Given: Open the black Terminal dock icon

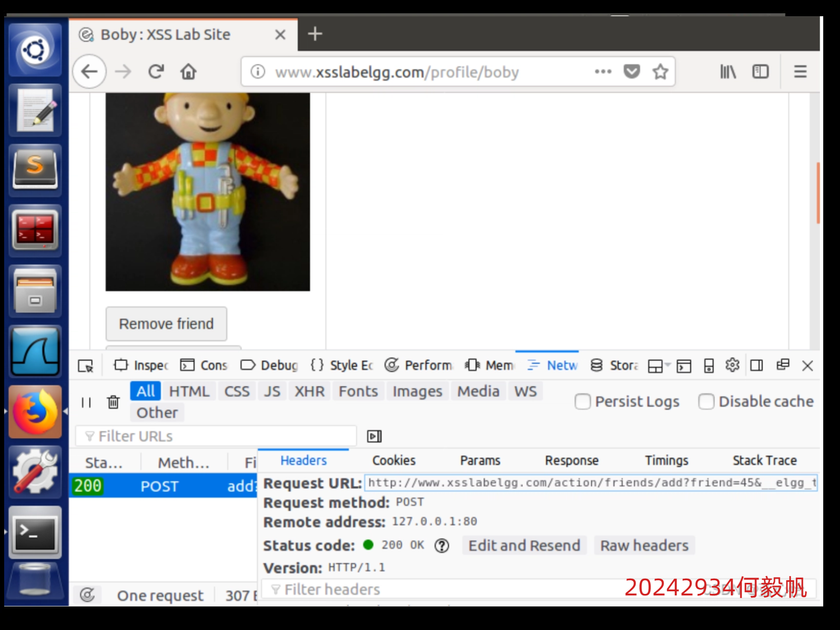Looking at the screenshot, I should [x=35, y=533].
